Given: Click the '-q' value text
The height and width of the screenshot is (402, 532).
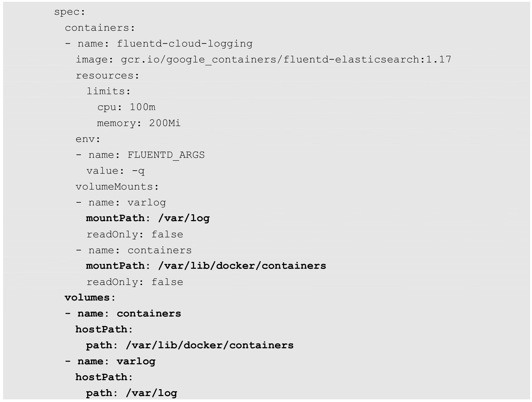Looking at the screenshot, I should (138, 171).
